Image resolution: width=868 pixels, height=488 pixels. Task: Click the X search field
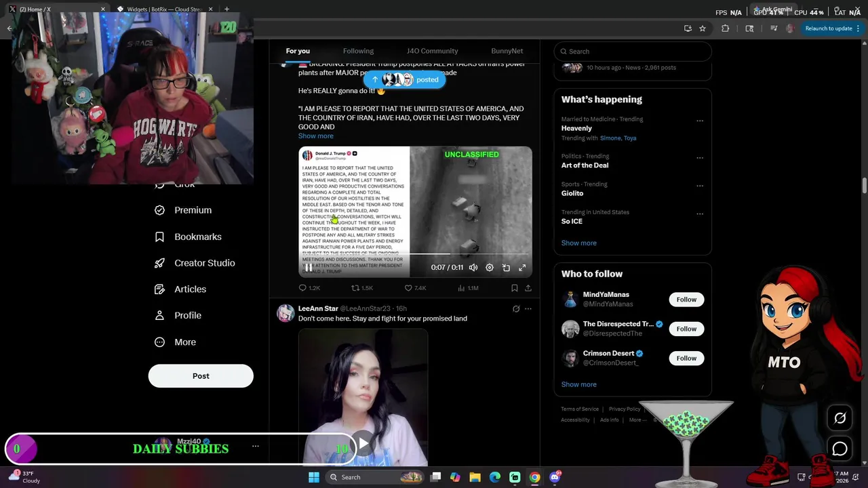633,52
